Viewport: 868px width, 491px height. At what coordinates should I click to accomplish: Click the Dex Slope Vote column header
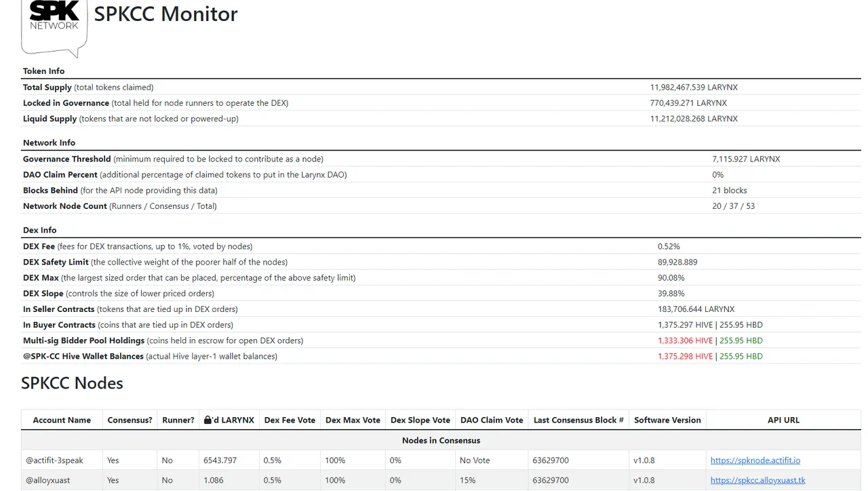[420, 420]
